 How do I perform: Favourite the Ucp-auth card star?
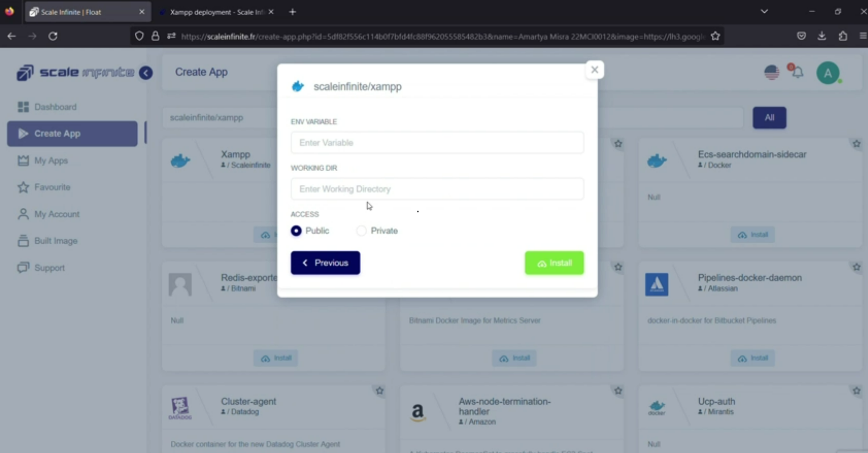(x=856, y=391)
